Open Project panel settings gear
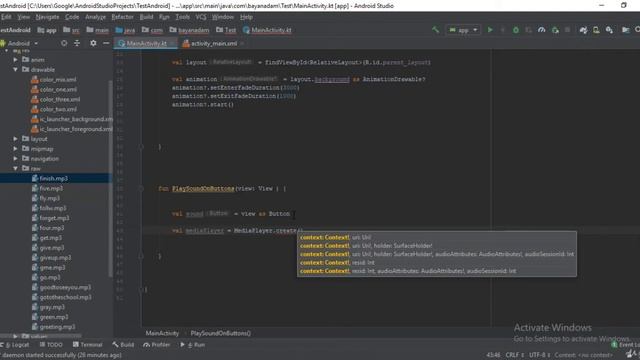The height and width of the screenshot is (360, 640). pos(93,43)
